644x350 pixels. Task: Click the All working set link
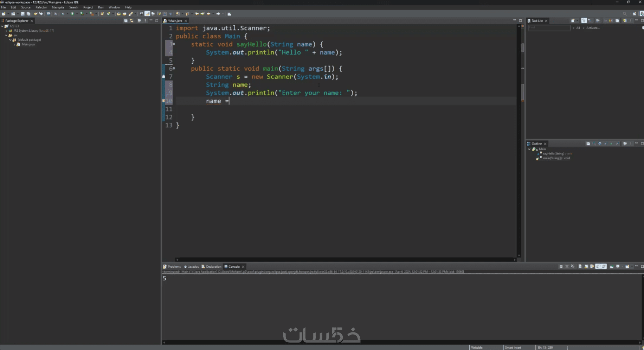point(578,28)
